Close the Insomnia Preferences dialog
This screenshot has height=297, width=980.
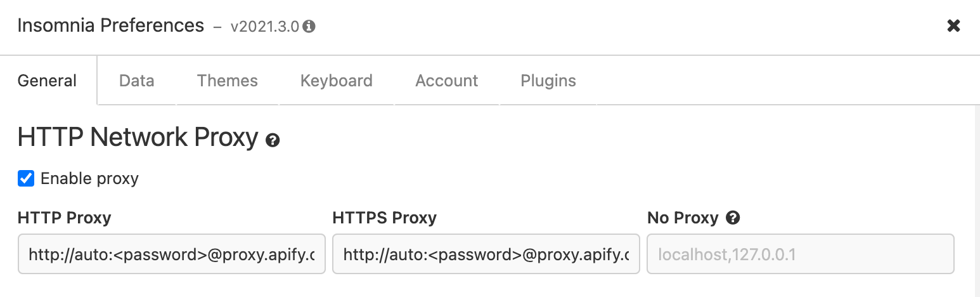953,26
